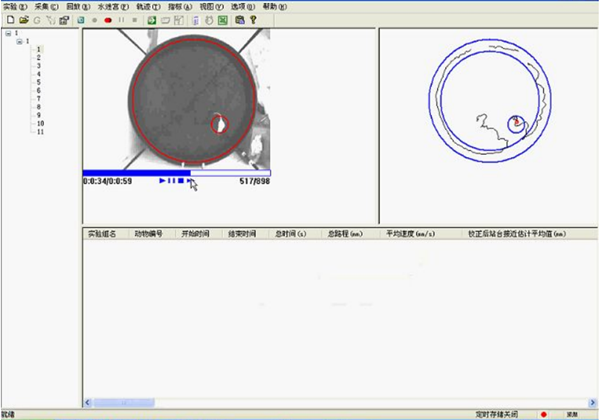
Task: Play the video with the play button
Action: tap(161, 181)
